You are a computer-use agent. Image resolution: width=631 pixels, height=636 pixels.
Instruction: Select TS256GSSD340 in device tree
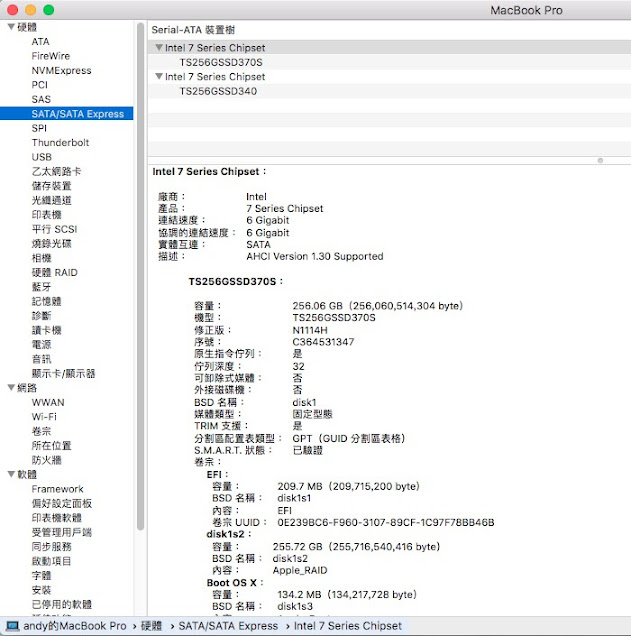click(x=218, y=91)
